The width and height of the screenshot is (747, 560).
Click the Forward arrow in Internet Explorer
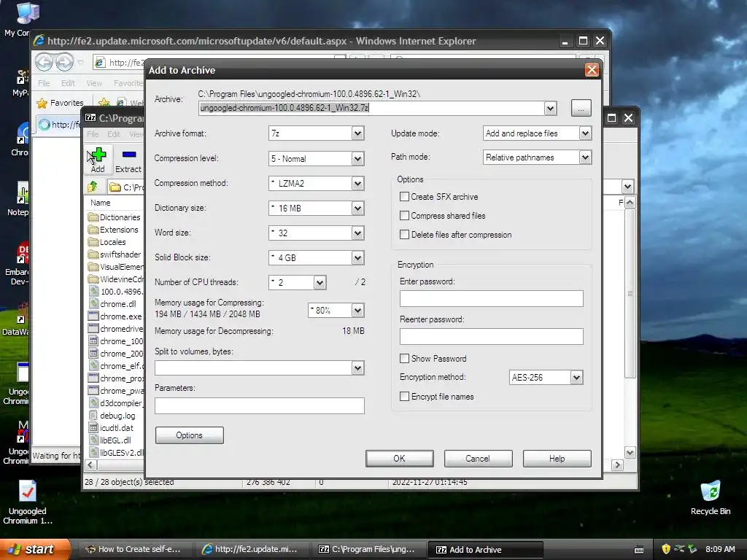click(x=65, y=62)
